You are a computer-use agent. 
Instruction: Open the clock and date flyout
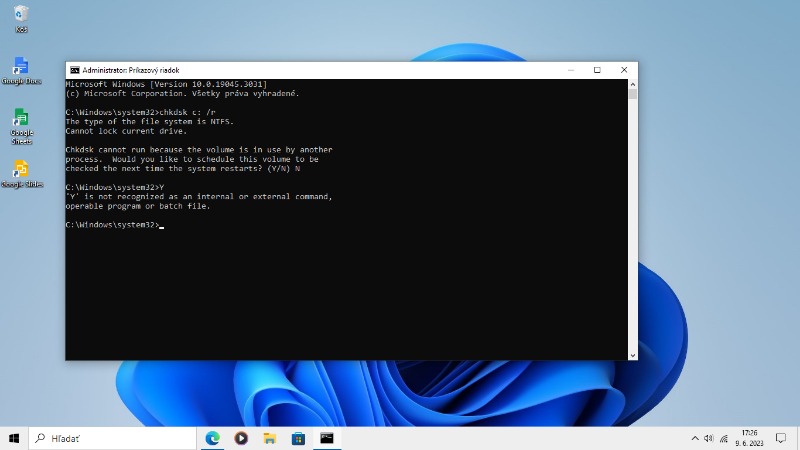point(749,438)
